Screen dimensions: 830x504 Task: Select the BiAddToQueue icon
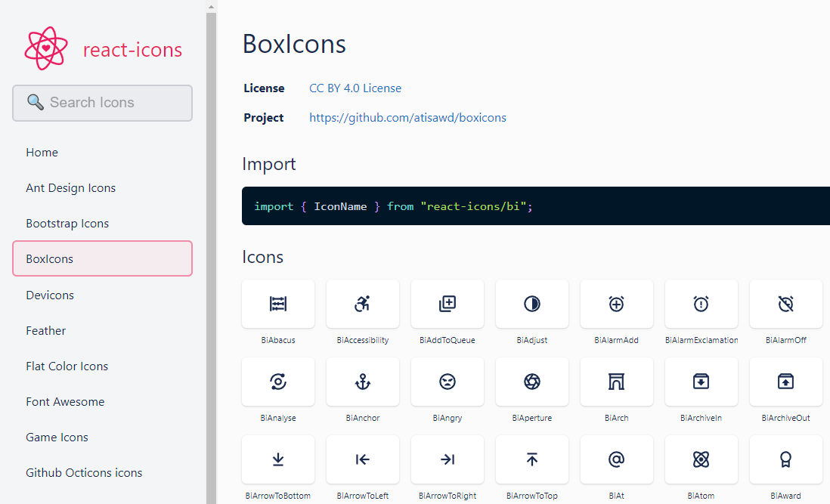pos(447,304)
